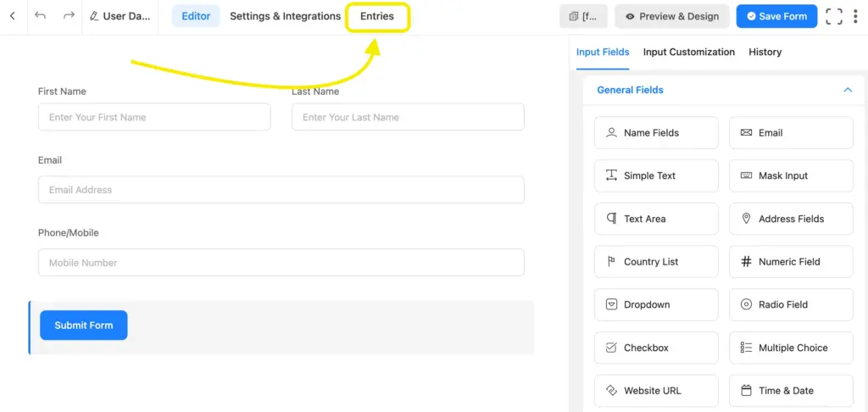Add the Time & Date field
This screenshot has width=868, height=412.
click(x=791, y=391)
